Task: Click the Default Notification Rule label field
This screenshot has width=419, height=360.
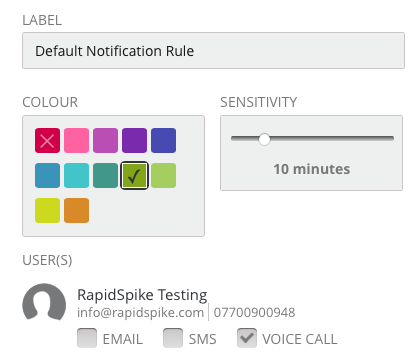Action: [x=213, y=51]
